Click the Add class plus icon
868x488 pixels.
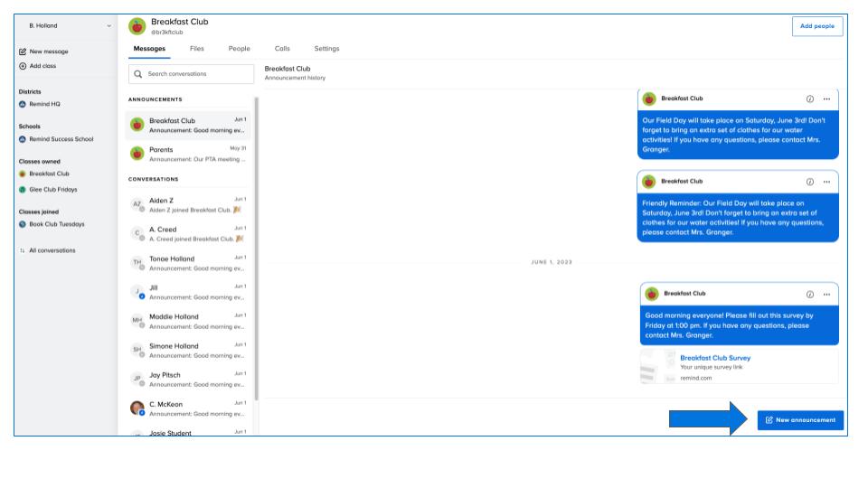click(x=23, y=66)
